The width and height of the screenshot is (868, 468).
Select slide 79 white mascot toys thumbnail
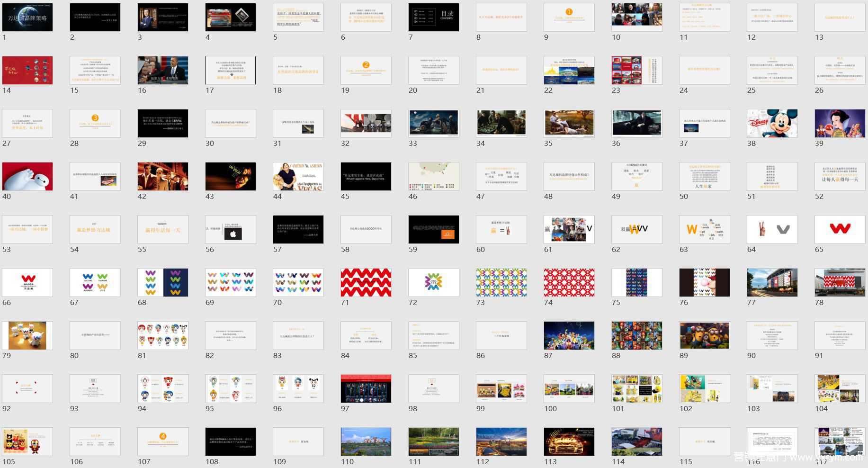point(27,336)
